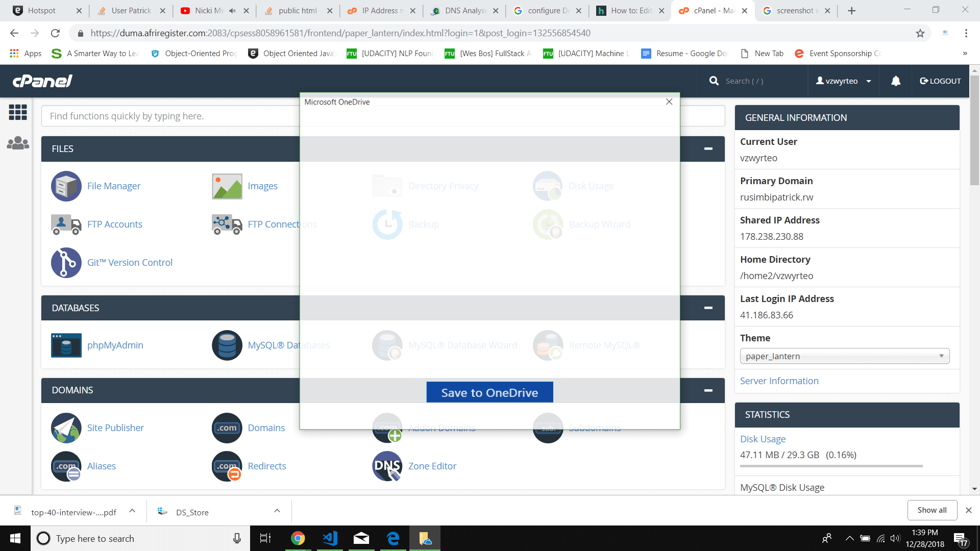Screen dimensions: 980x551
Task: Open the File Manager icon
Action: click(x=66, y=186)
